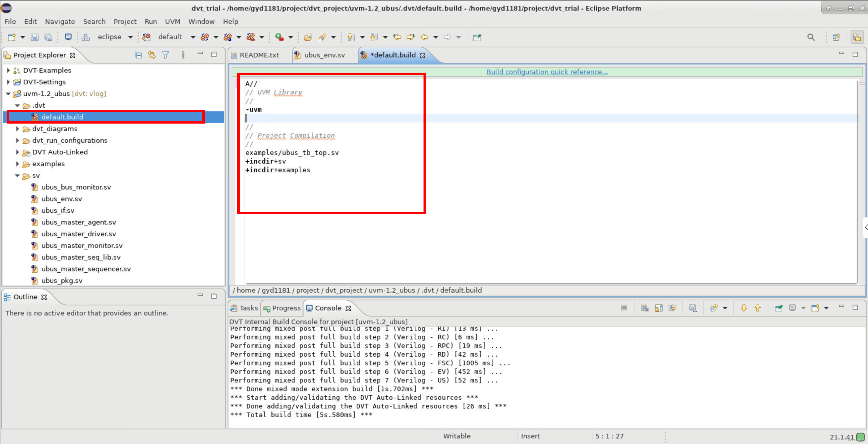Click the Open Type folder toolbar icon
Image resolution: width=868 pixels, height=444 pixels.
tap(308, 37)
